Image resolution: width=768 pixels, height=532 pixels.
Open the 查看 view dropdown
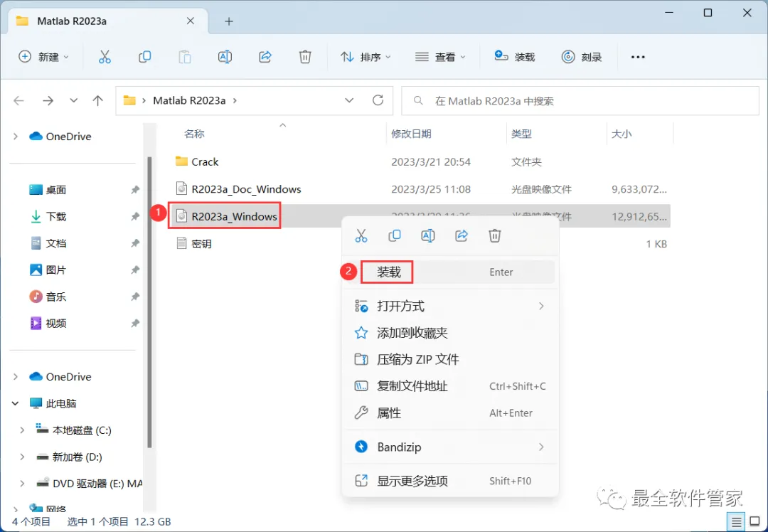[440, 58]
